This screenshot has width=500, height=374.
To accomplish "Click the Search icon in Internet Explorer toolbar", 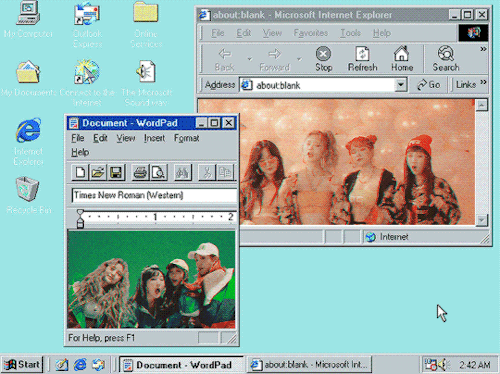I will (446, 59).
